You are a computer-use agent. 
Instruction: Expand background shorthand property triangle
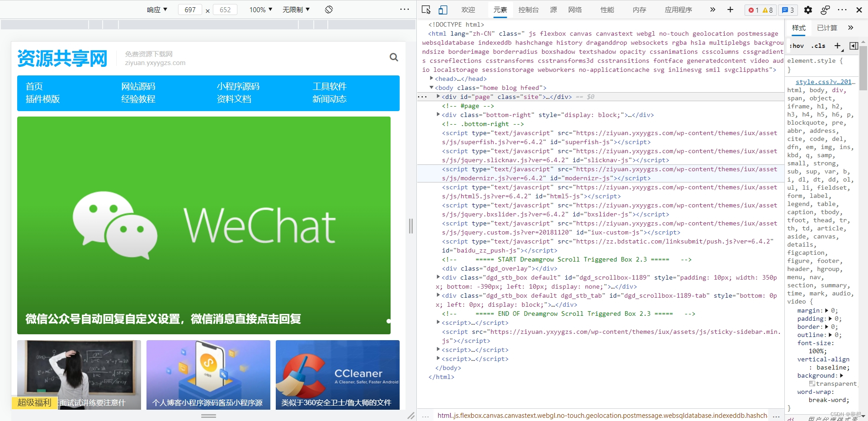(841, 375)
